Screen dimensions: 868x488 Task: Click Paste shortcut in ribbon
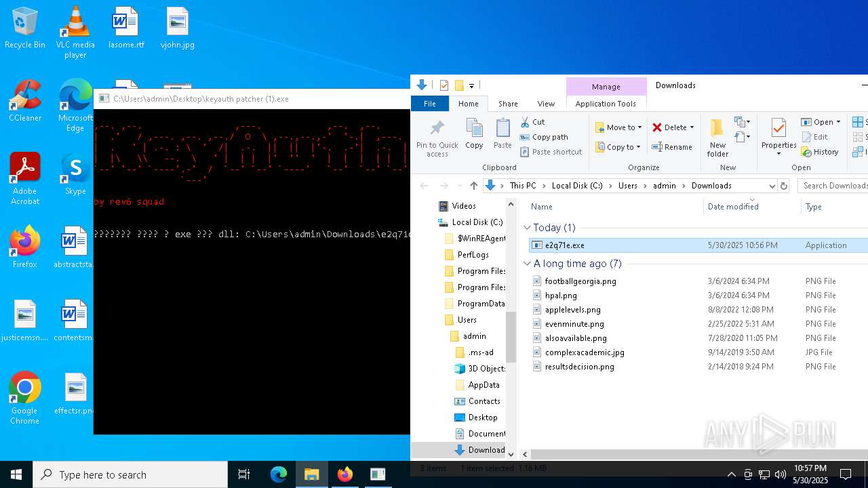(x=551, y=152)
